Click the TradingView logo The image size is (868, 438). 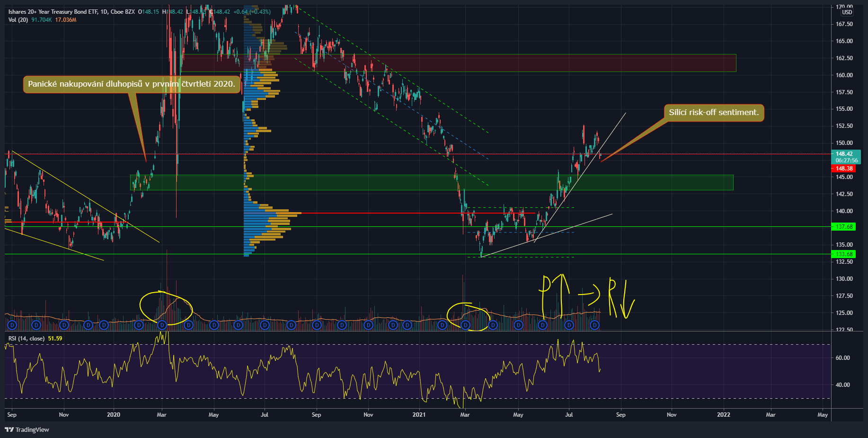[x=27, y=429]
